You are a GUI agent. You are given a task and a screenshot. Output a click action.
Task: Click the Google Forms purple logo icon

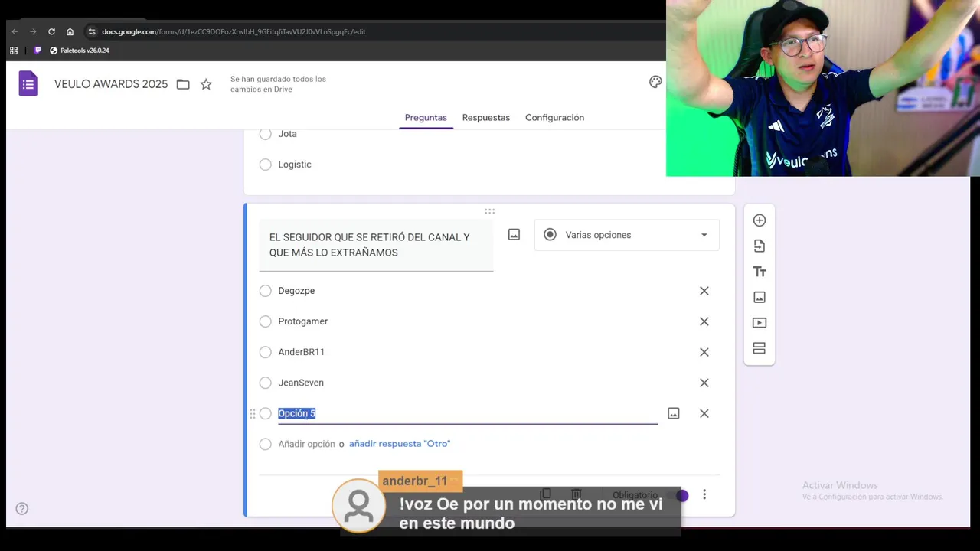(x=28, y=83)
